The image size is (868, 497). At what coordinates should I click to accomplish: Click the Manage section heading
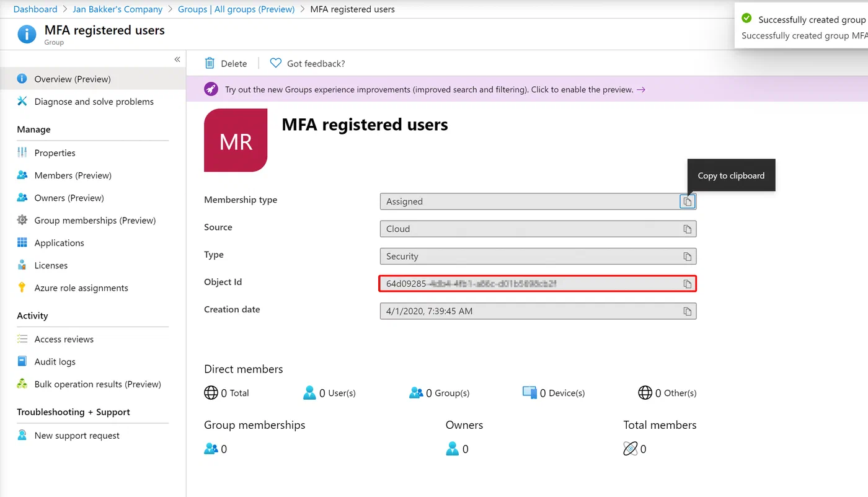[x=34, y=130]
